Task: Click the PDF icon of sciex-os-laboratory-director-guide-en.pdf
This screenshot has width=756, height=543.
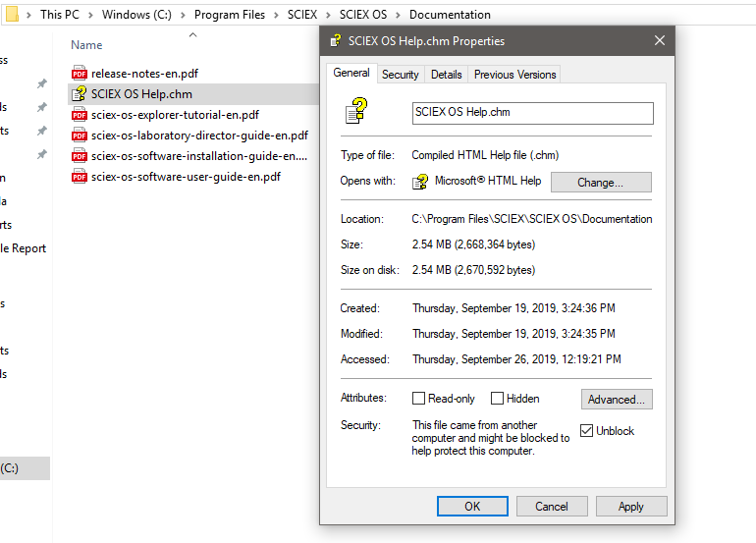Action: (80, 136)
